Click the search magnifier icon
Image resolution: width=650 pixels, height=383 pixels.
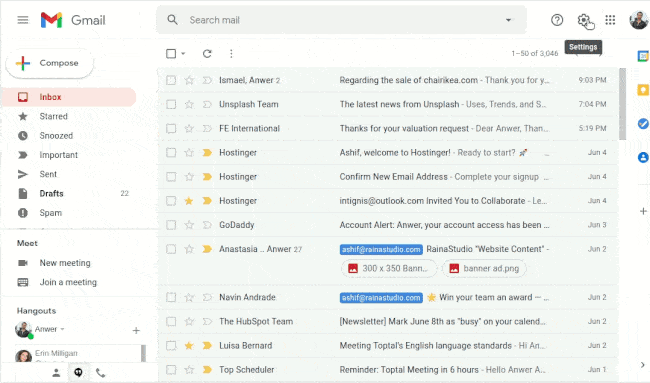coord(172,20)
